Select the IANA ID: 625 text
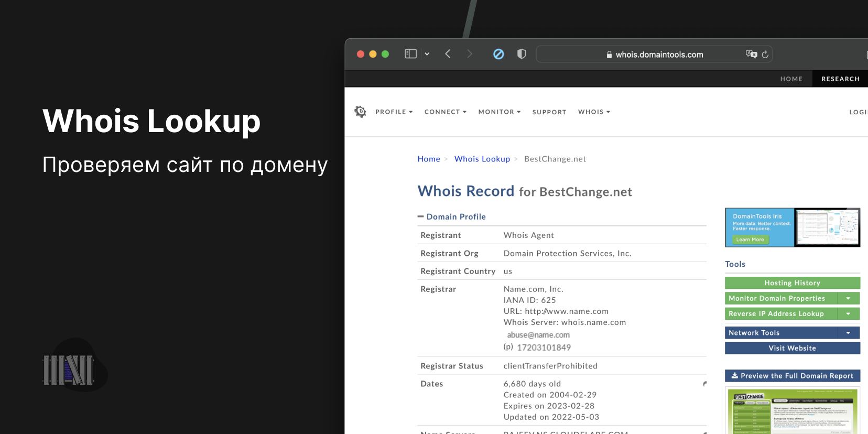The image size is (868, 434). pyautogui.click(x=530, y=300)
